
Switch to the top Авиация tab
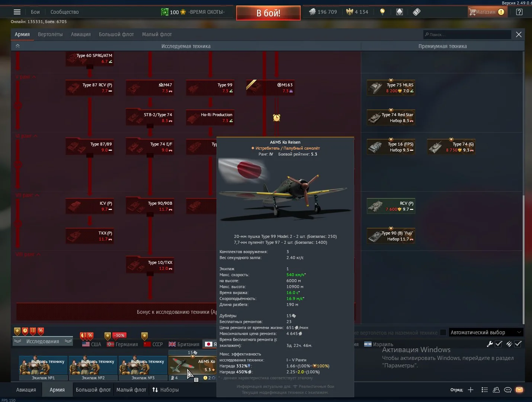[81, 34]
